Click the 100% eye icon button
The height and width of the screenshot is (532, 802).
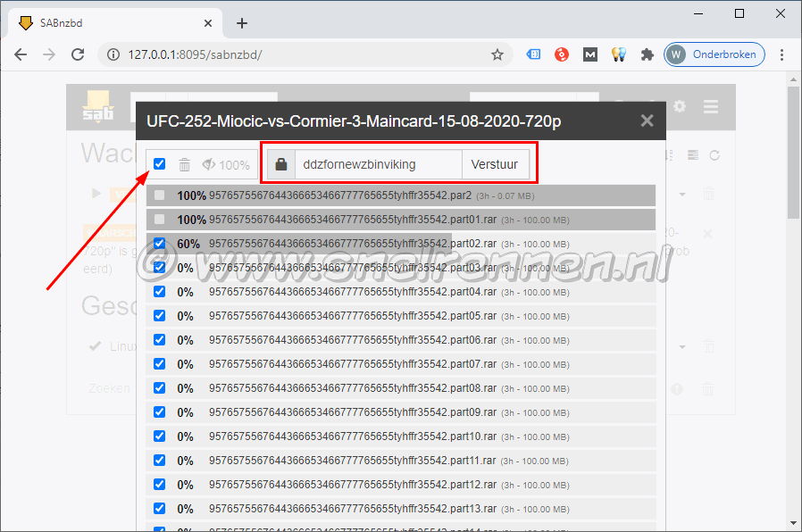coord(226,165)
